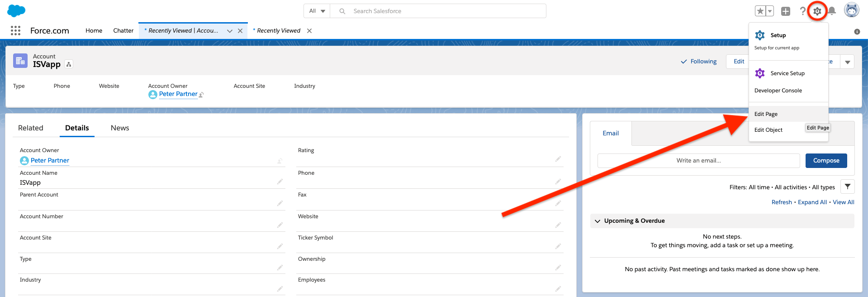The height and width of the screenshot is (297, 868).
Task: Edit the Ownership field pencil icon
Action: click(x=558, y=267)
